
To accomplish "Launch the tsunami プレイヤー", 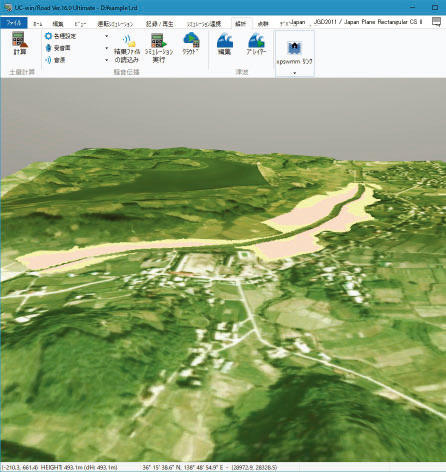I will [x=256, y=44].
